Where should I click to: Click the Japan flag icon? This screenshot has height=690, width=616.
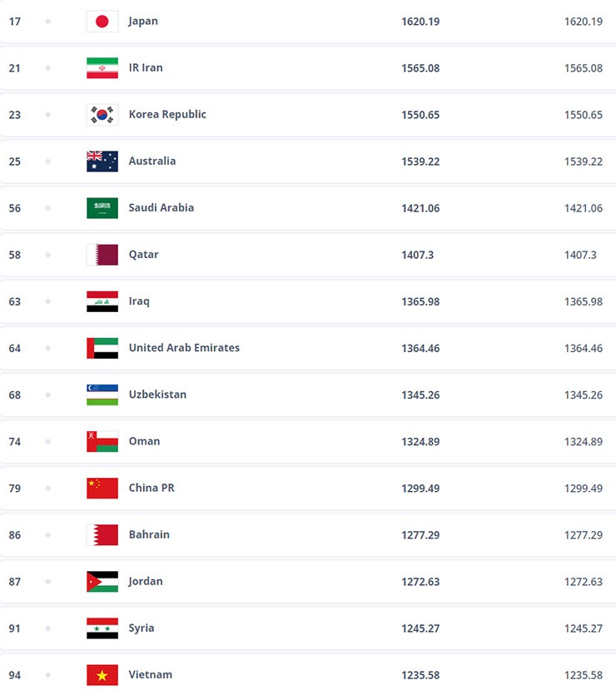click(x=102, y=22)
